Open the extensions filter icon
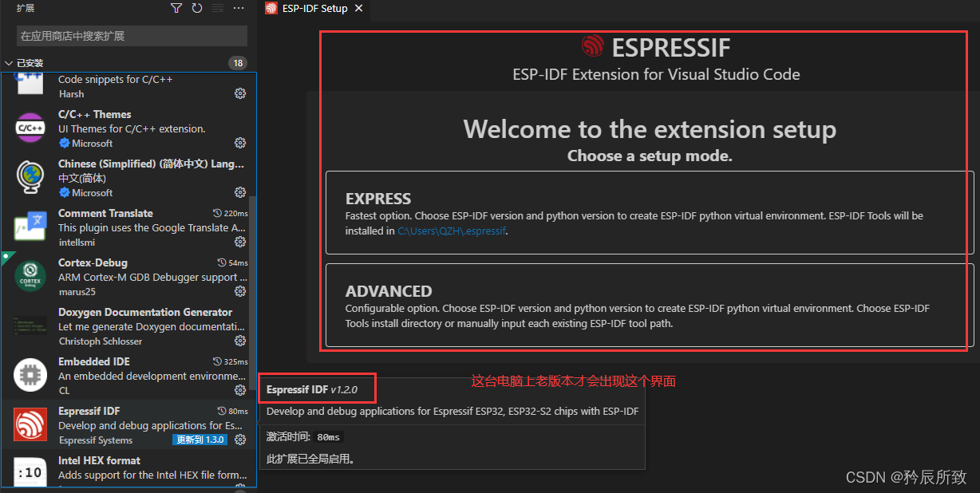Viewport: 980px width, 493px height. 176,8
